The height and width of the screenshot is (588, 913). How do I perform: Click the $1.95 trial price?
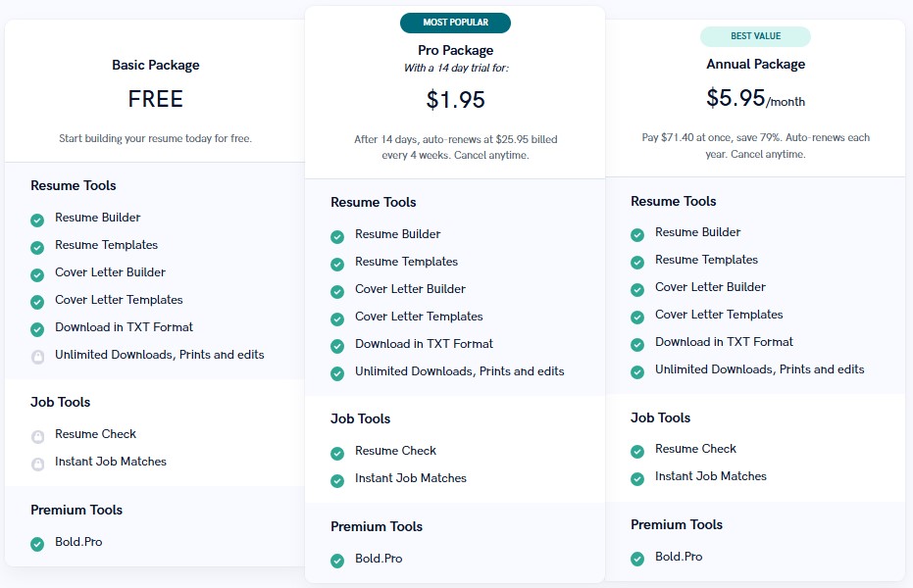coord(454,99)
